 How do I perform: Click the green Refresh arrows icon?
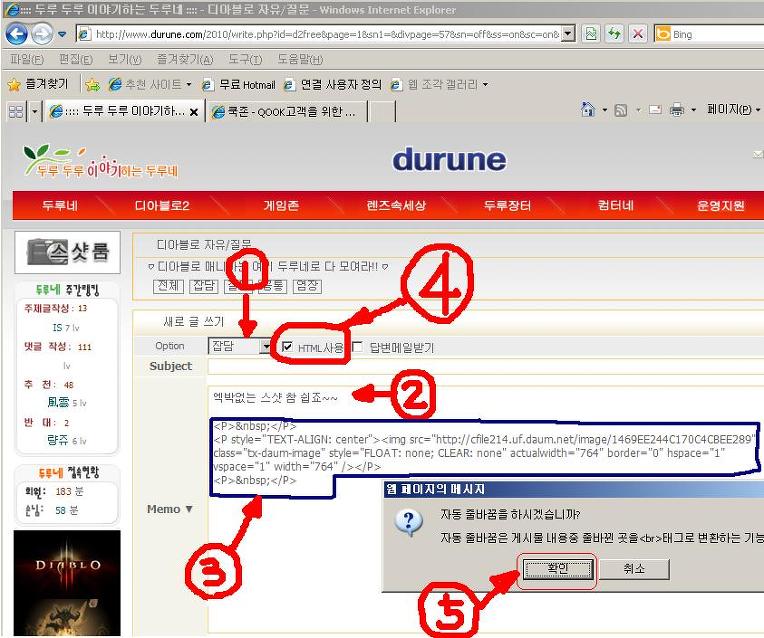(614, 34)
